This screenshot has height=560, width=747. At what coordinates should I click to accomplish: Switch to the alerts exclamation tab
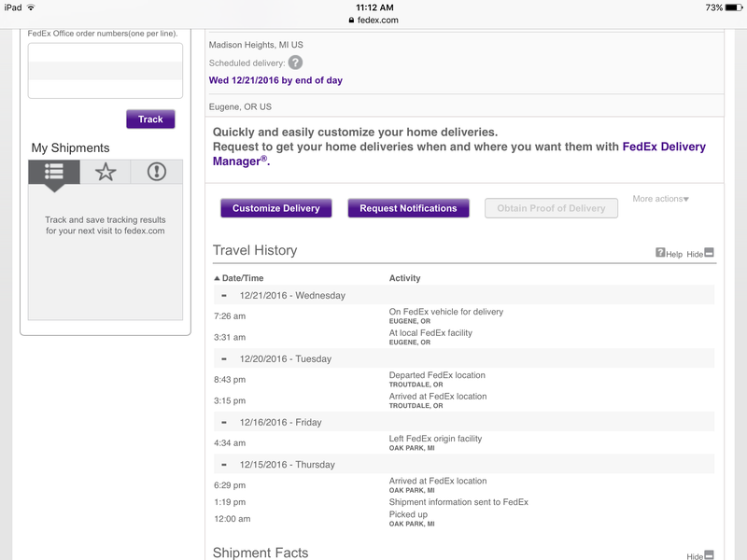(156, 172)
